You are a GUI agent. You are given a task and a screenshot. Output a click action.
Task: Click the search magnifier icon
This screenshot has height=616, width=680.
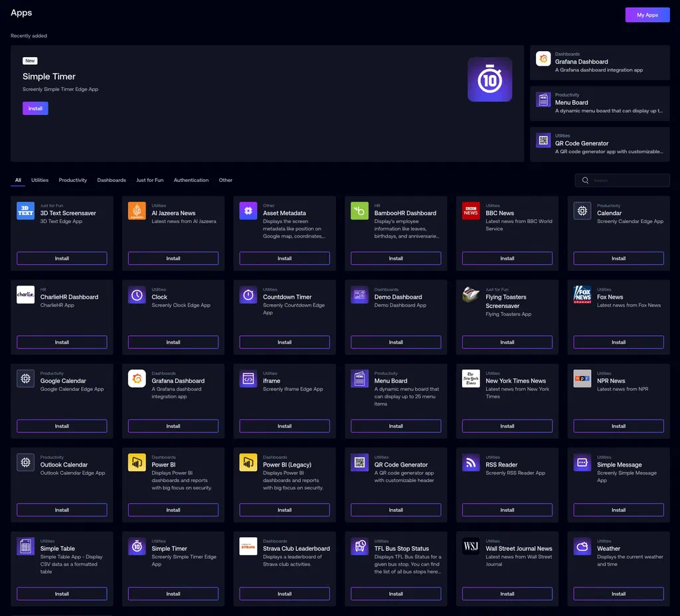585,181
